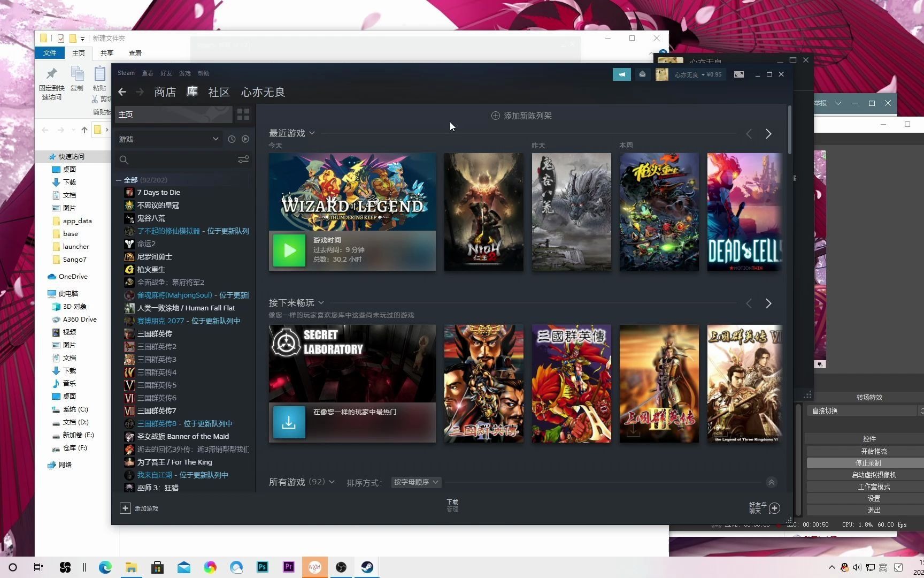Screen dimensions: 924x578
Task: Open Premiere Pro taskbar icon
Action: (x=288, y=567)
